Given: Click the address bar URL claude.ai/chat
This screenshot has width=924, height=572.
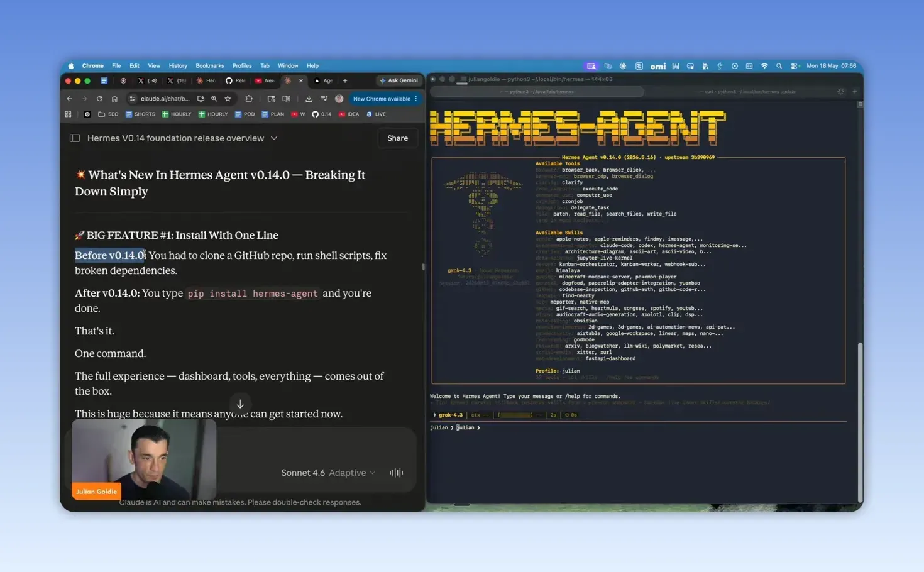Looking at the screenshot, I should point(165,99).
